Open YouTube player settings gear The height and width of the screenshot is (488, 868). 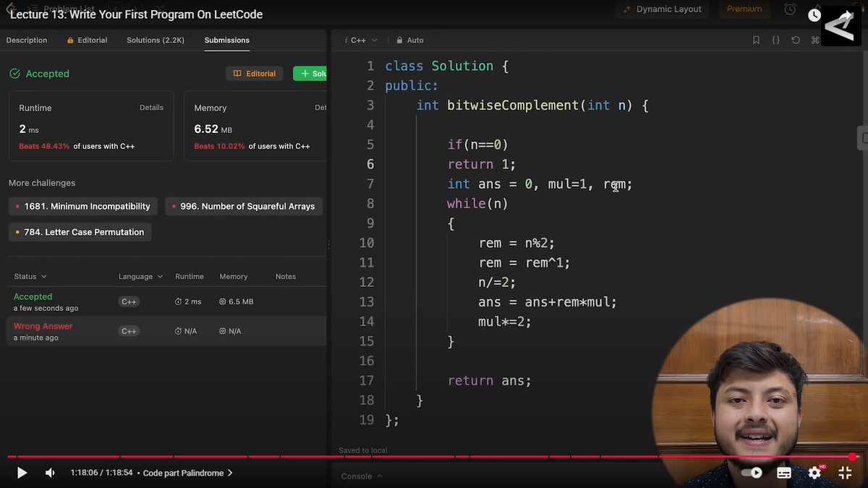pos(814,473)
